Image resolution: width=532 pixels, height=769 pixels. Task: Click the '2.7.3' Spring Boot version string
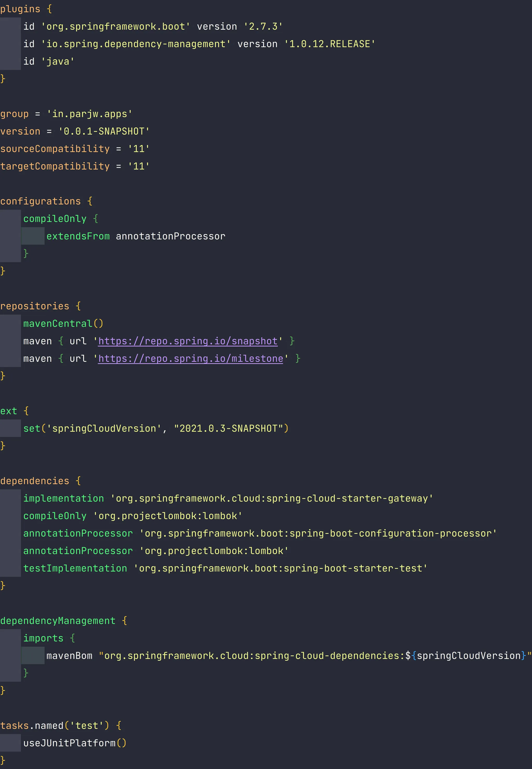point(263,26)
